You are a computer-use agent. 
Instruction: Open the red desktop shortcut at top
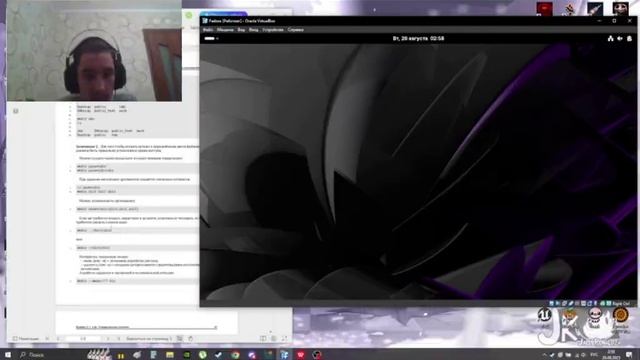point(544,9)
